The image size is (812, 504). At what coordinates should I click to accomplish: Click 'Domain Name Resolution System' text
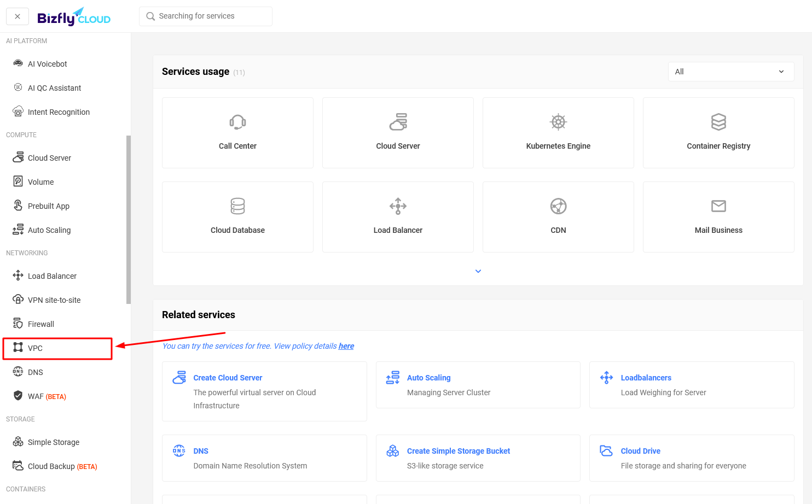(250, 466)
